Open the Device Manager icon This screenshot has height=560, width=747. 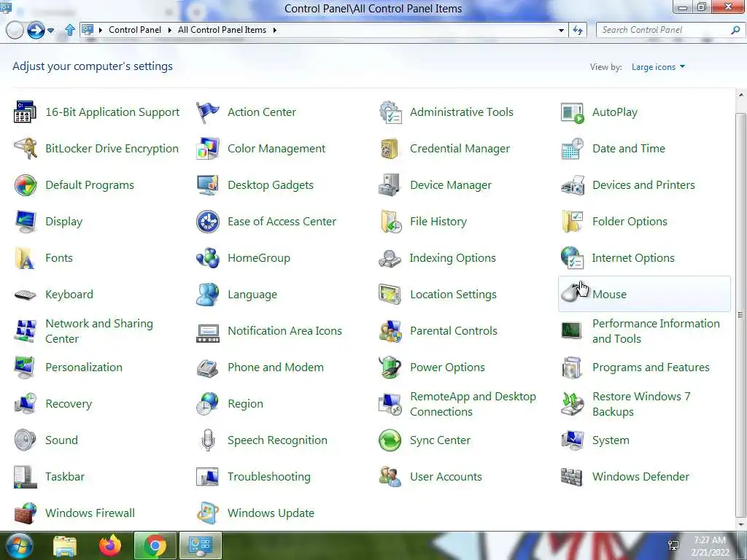tap(390, 184)
